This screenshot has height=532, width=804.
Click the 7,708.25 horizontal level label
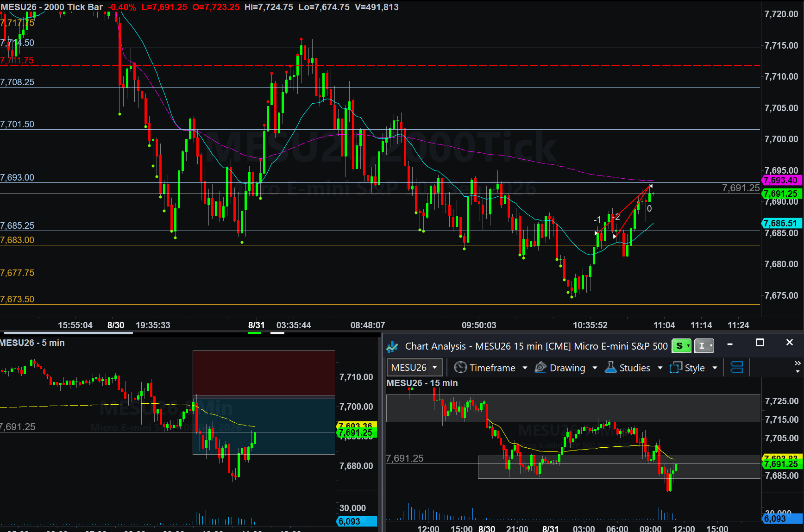[x=17, y=82]
